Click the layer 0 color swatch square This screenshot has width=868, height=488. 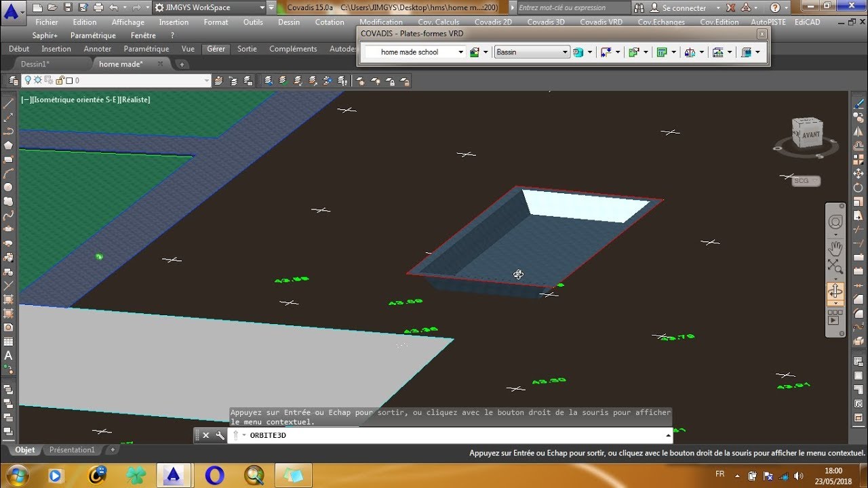(x=69, y=80)
